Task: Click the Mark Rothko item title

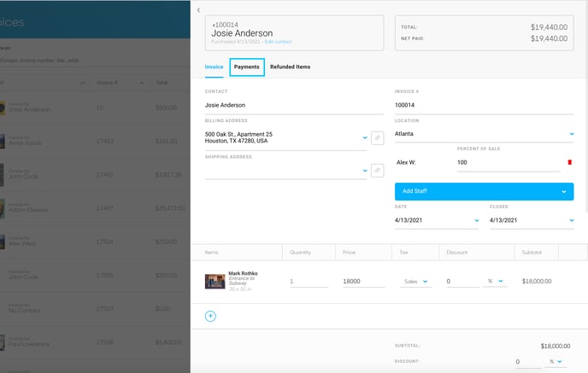Action: 243,273
